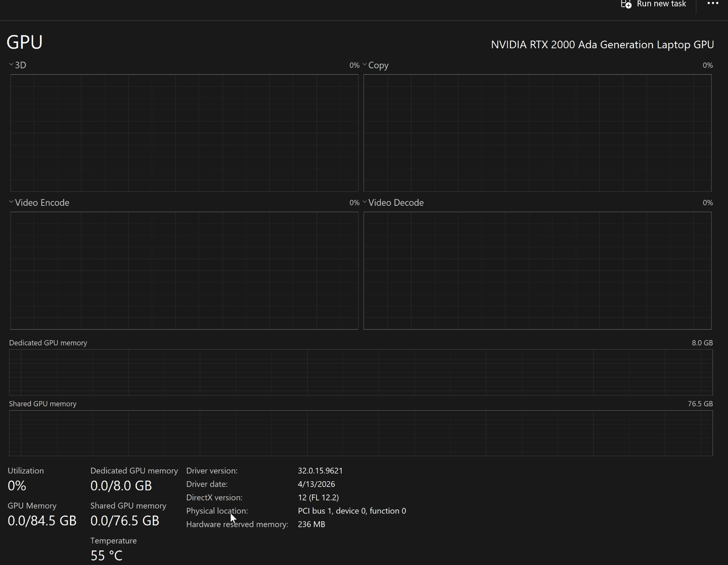This screenshot has height=565, width=728.
Task: Click the Hardware reserved memory label
Action: [237, 524]
